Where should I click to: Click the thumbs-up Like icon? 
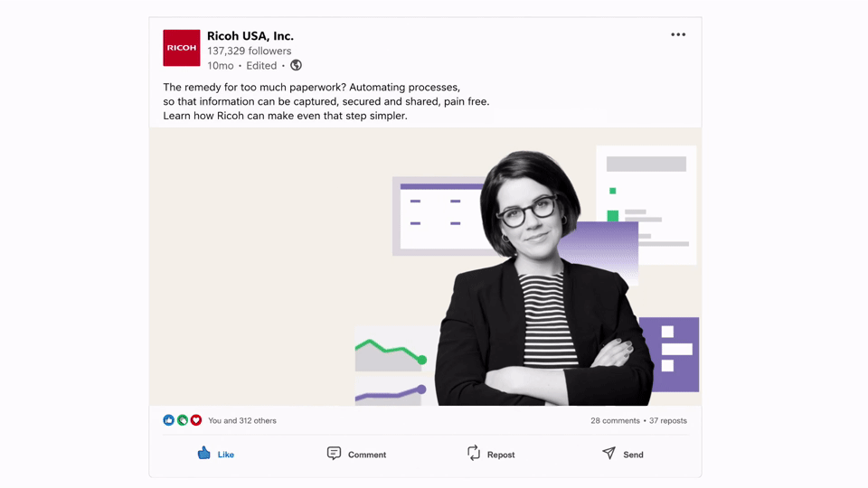(x=203, y=453)
